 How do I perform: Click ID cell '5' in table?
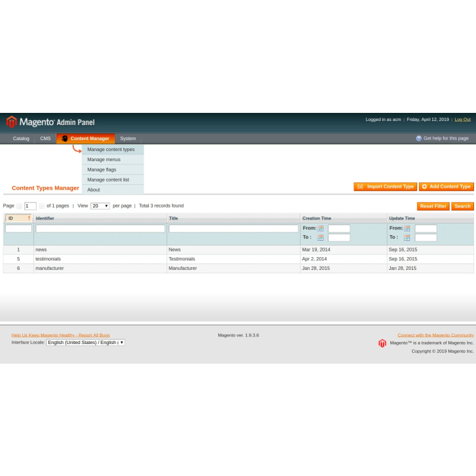tap(18, 259)
